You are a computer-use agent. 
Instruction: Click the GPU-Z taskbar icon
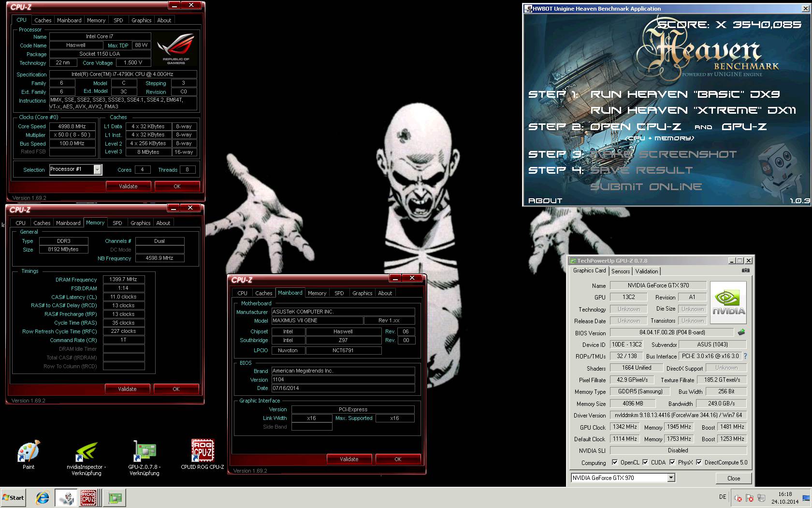click(115, 497)
